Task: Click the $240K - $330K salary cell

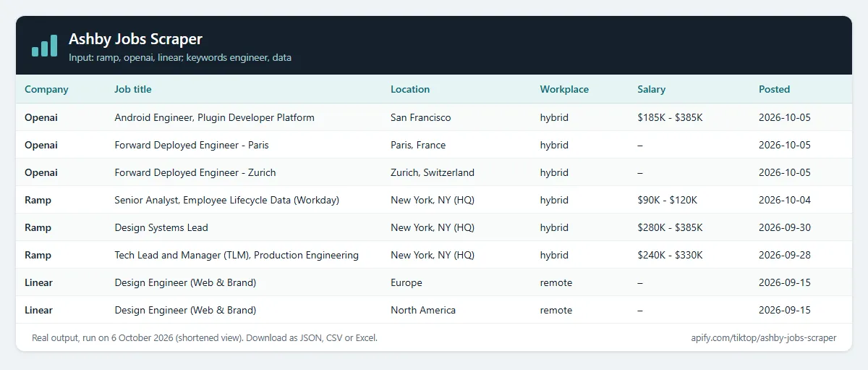Action: pyautogui.click(x=670, y=255)
